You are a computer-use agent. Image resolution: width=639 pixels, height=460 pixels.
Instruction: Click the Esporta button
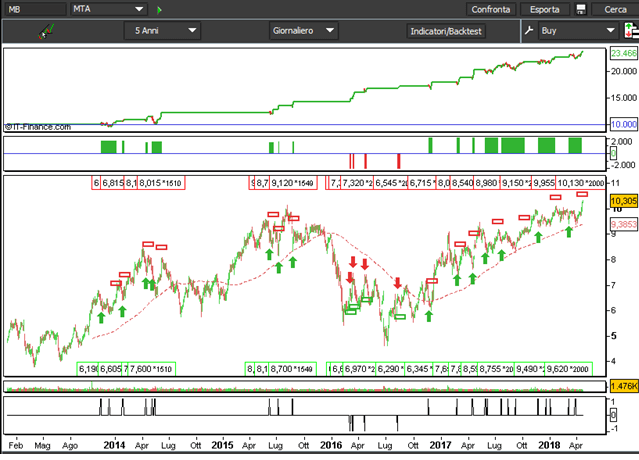544,9
